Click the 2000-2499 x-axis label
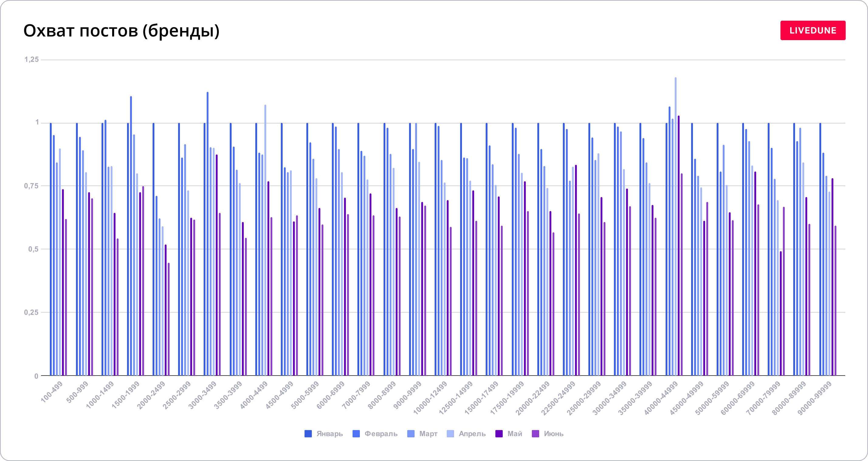This screenshot has height=461, width=868. [151, 395]
